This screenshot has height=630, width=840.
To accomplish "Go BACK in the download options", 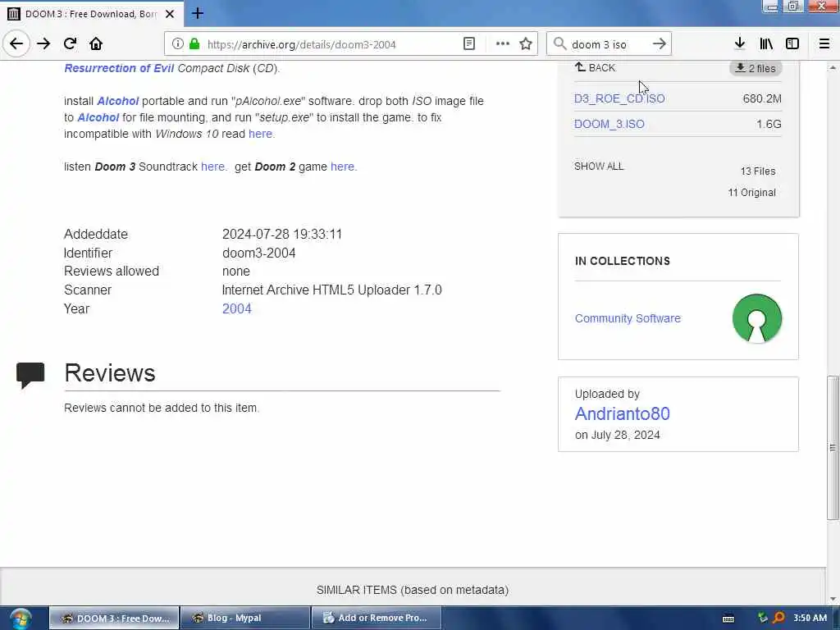I will click(596, 67).
